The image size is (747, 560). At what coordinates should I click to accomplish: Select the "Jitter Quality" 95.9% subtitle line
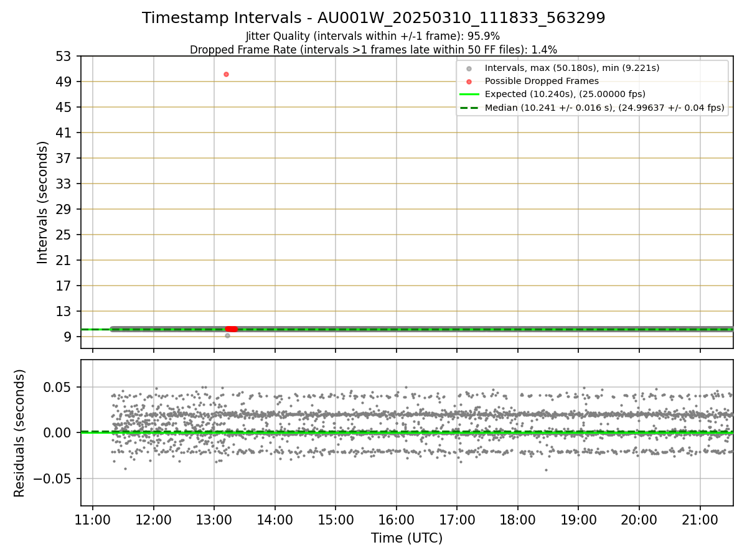pyautogui.click(x=373, y=36)
